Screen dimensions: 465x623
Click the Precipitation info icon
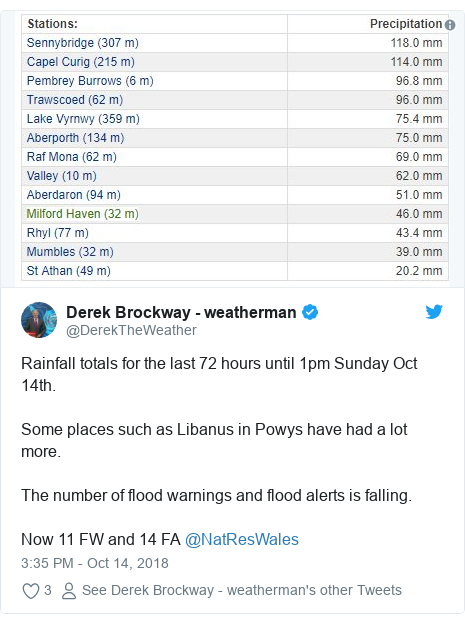[450, 25]
